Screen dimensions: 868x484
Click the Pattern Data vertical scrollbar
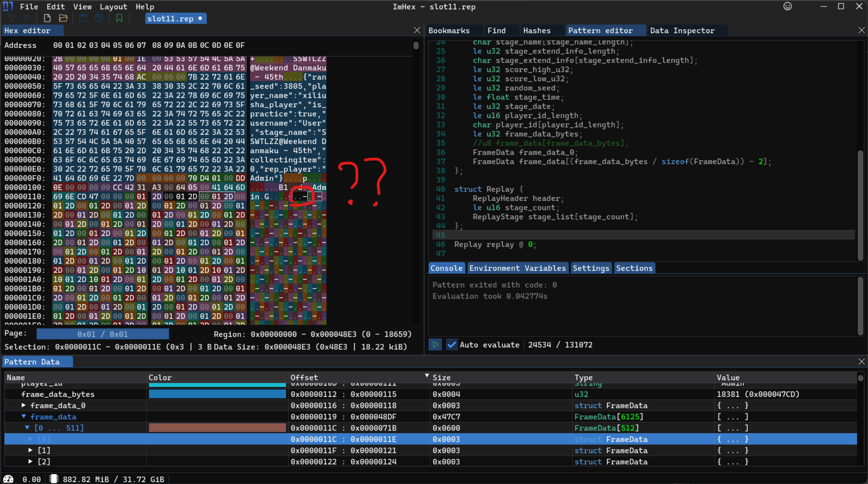coord(860,378)
